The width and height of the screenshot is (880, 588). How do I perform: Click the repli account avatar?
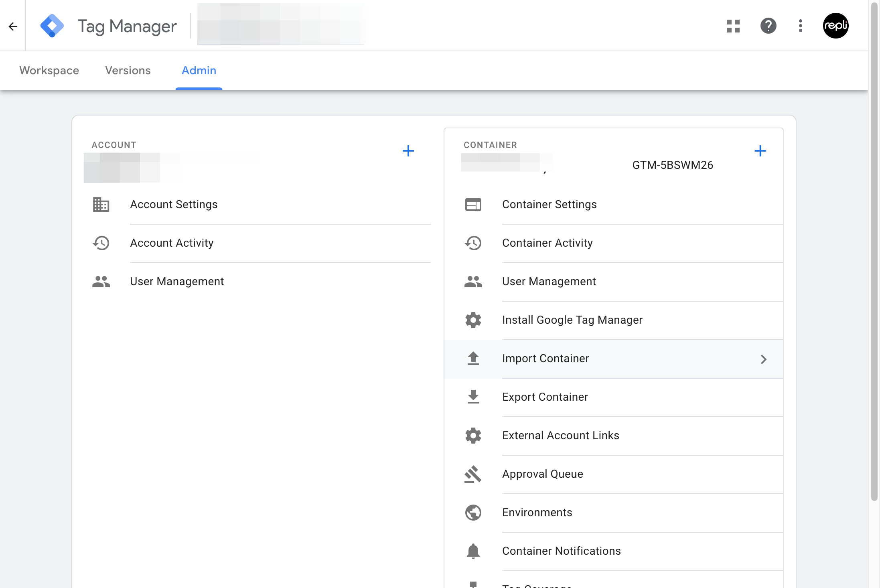tap(835, 26)
